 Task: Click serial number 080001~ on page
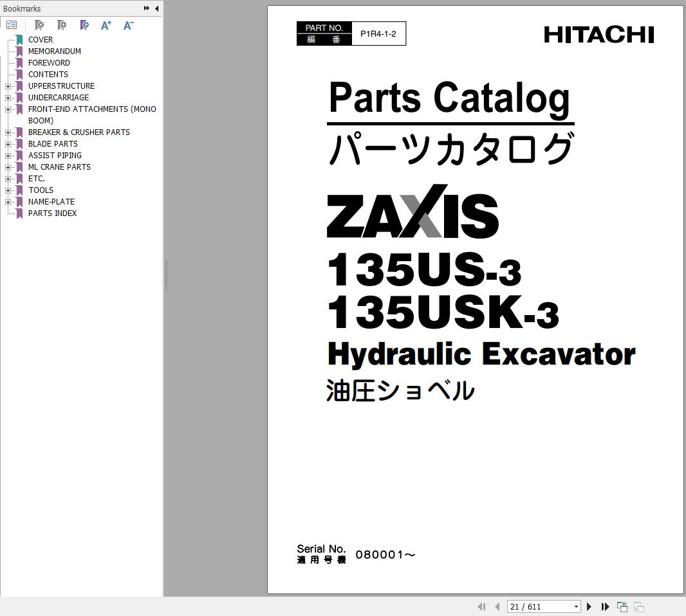[x=385, y=555]
